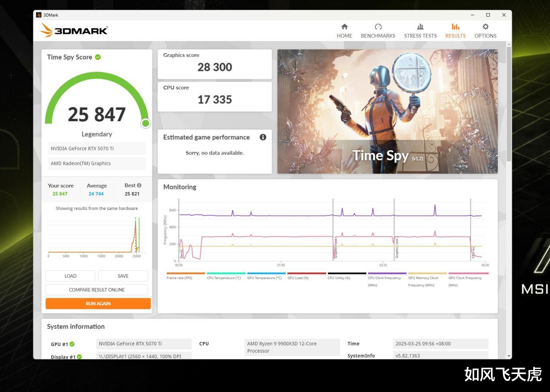Click the NVIDIA GeForce RTX 5070 Ti score field

coord(97,149)
